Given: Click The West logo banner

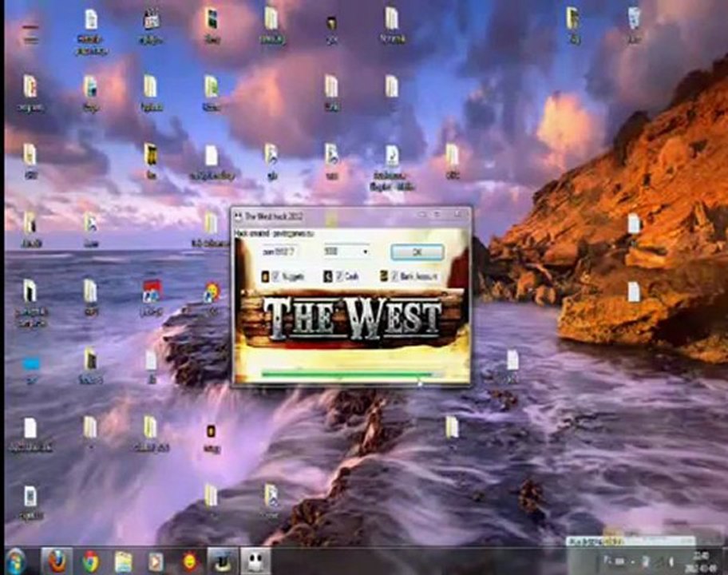Looking at the screenshot, I should [351, 319].
